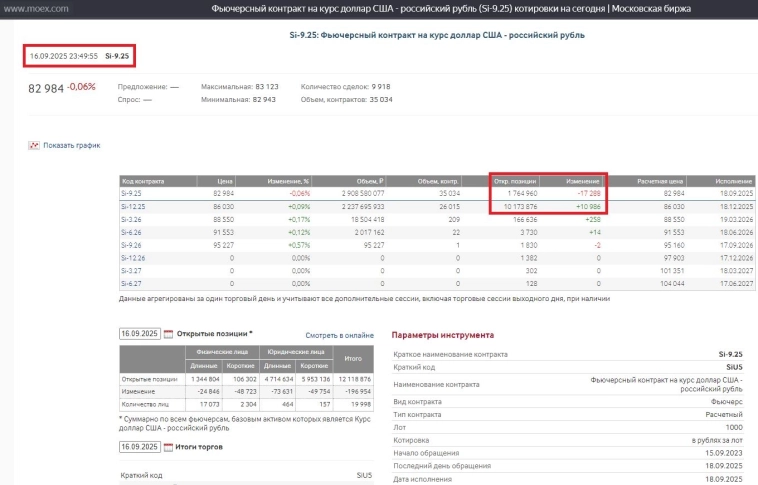Viewport: 758px width, 485px height.
Task: Click www.moex.com site label at top
Action: (35, 8)
